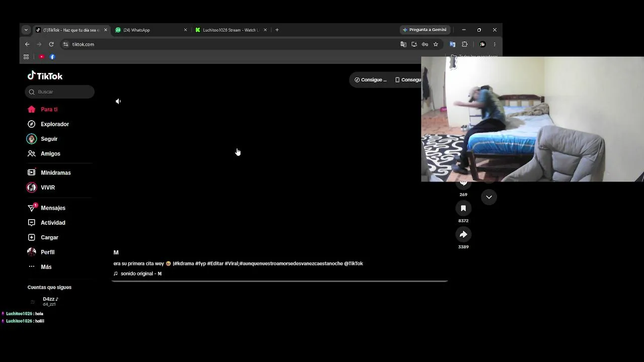The image size is (644, 362).
Task: Switch to the WhatsApp browser tab
Action: click(x=151, y=30)
